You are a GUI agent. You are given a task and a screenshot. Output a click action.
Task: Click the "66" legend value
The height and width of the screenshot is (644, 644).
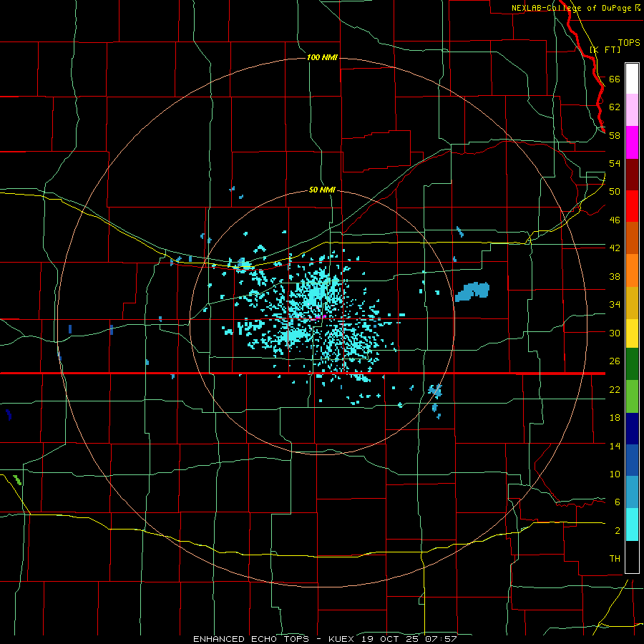coord(615,79)
